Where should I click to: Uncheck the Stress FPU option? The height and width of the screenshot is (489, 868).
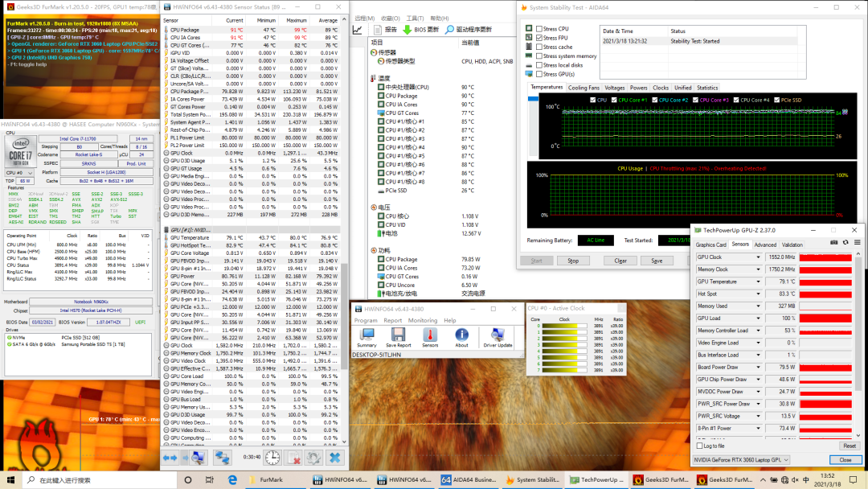click(539, 38)
